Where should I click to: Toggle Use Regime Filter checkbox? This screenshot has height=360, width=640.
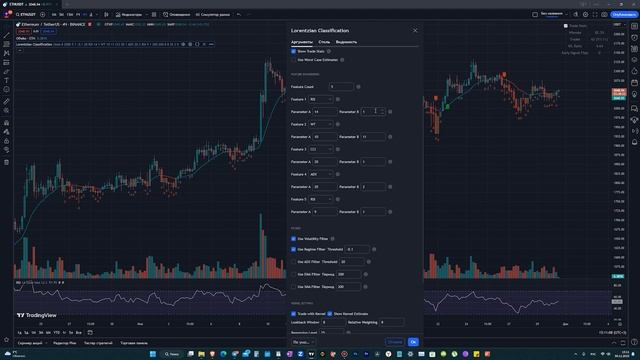coord(293,249)
